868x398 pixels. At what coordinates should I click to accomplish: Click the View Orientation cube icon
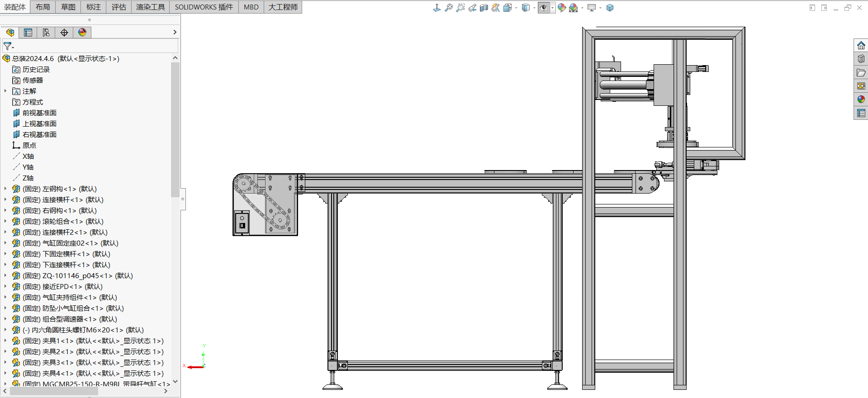508,8
